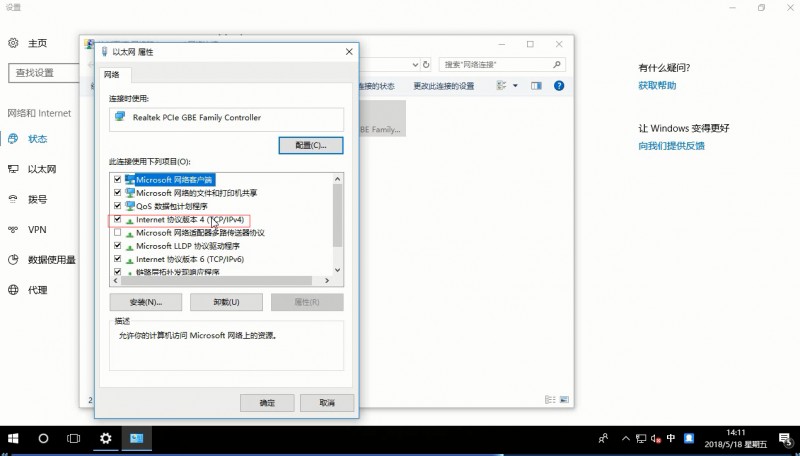Open the People icon in system tray
Viewport: 800px width, 456px height.
pyautogui.click(x=603, y=438)
